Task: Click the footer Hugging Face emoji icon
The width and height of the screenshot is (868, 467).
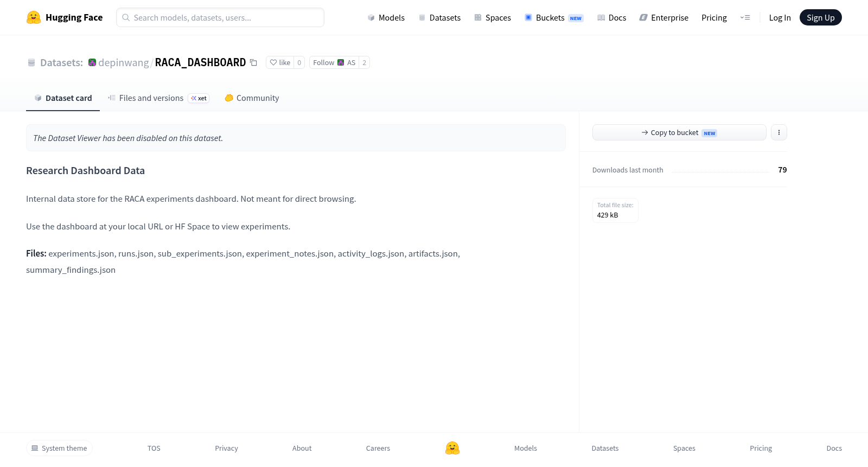Action: 452,448
